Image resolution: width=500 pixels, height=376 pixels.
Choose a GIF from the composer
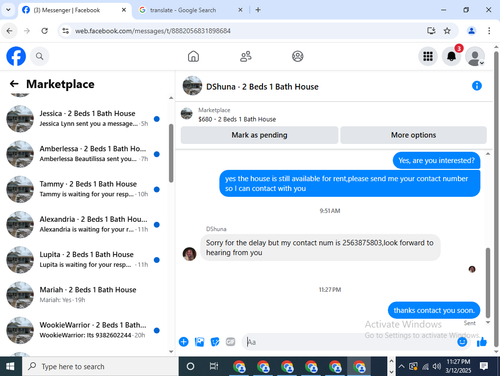(x=230, y=342)
